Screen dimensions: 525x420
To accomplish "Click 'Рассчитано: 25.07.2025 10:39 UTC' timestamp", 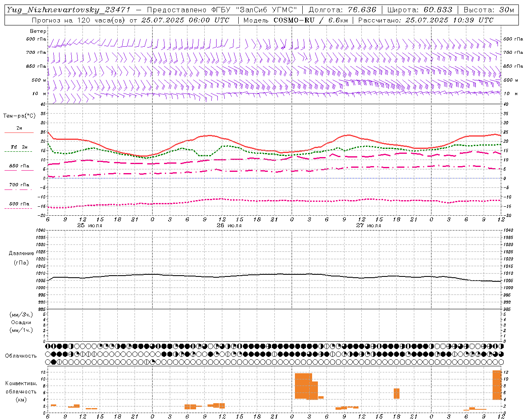I will click(426, 20).
